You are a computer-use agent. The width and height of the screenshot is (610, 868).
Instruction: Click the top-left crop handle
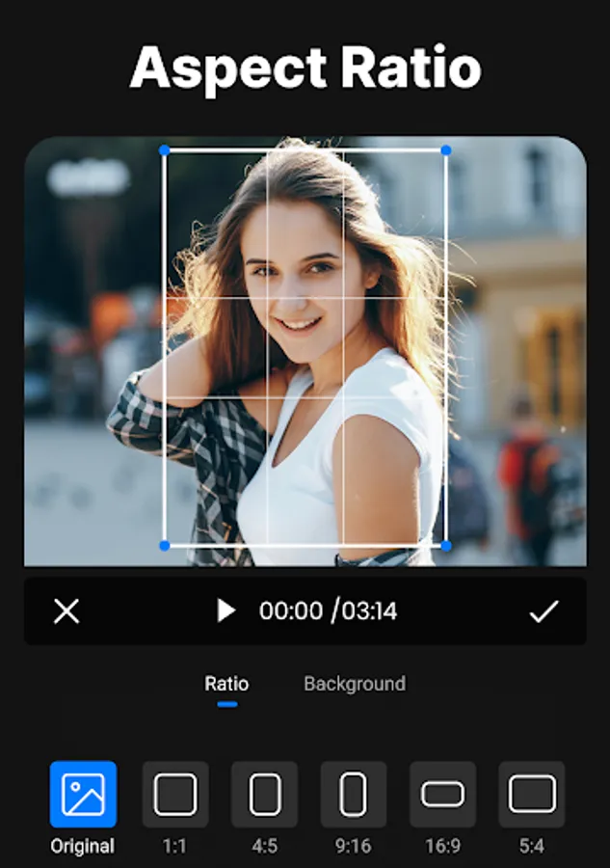(164, 150)
